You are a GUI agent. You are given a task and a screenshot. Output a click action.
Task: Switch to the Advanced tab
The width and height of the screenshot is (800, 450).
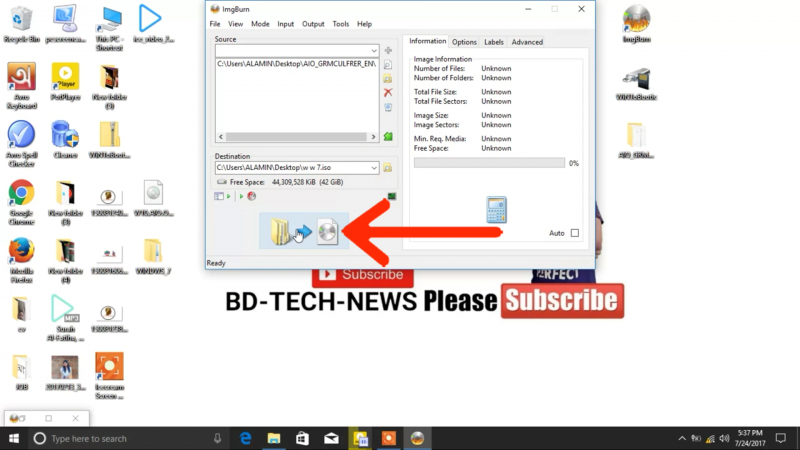(x=527, y=42)
